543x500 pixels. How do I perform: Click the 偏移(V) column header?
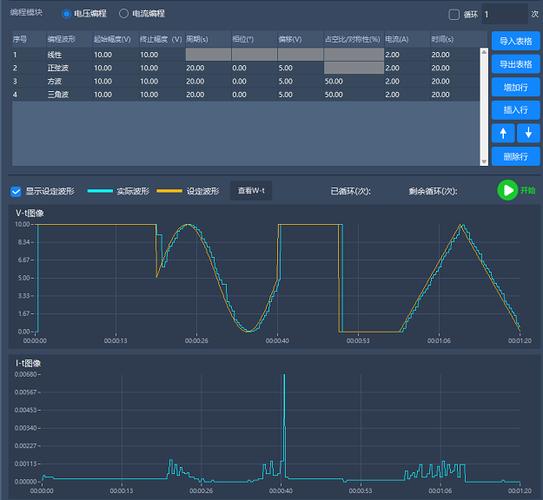[290, 39]
